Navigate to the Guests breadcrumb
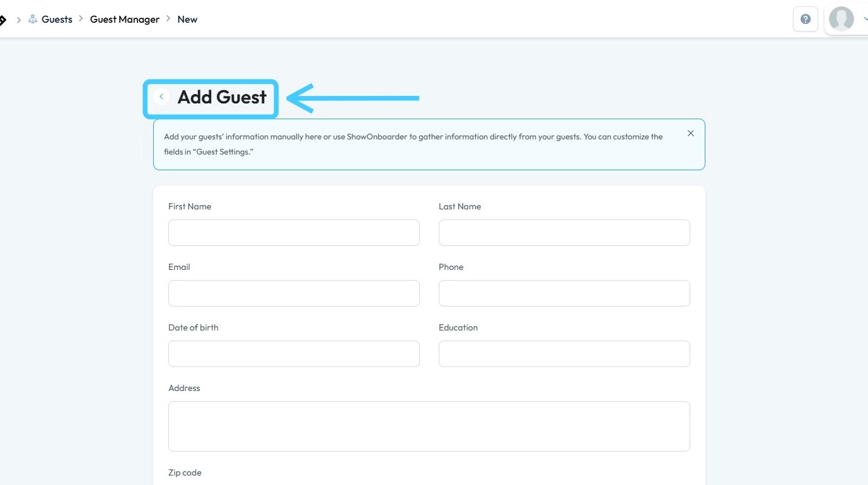This screenshot has width=868, height=485. pyautogui.click(x=57, y=20)
